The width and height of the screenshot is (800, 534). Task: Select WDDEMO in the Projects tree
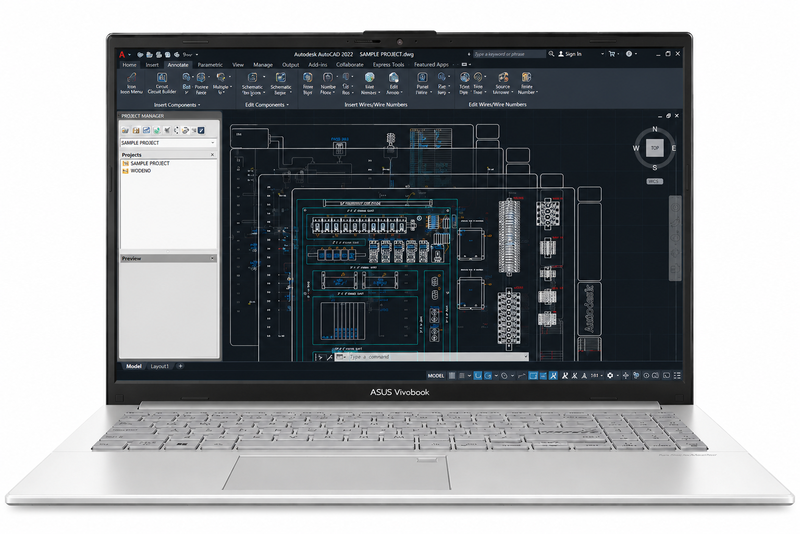137,171
